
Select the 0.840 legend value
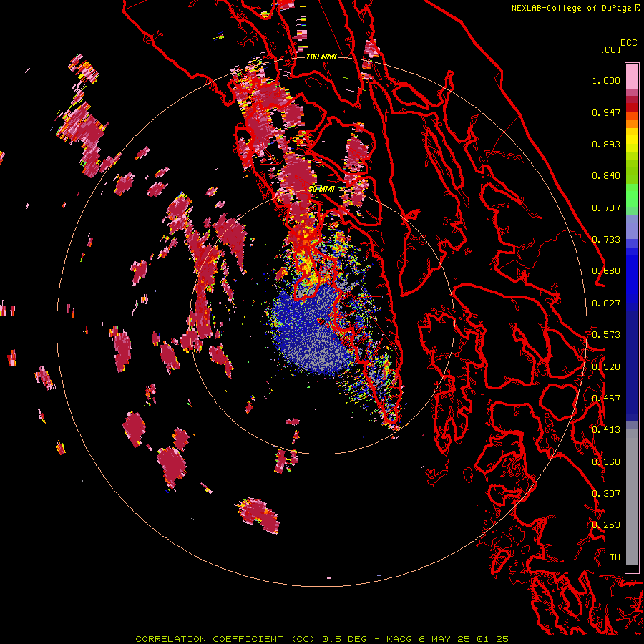[x=606, y=176]
